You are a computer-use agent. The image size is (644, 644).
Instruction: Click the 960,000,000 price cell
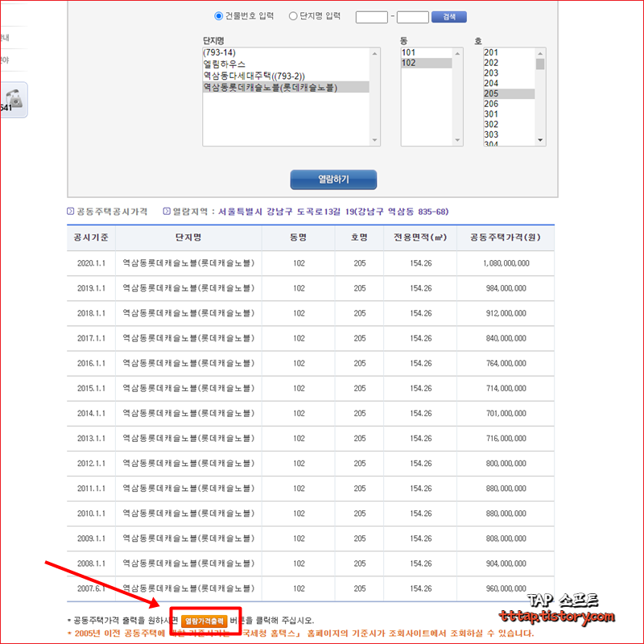(x=506, y=588)
